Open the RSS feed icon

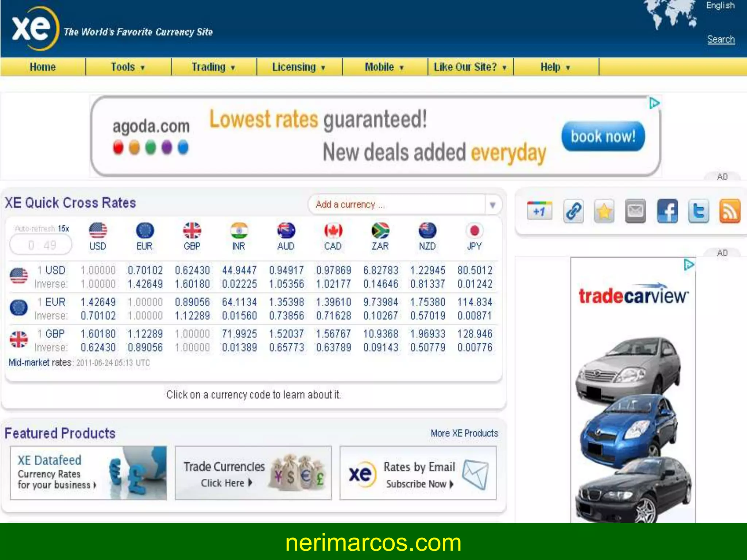coord(729,211)
